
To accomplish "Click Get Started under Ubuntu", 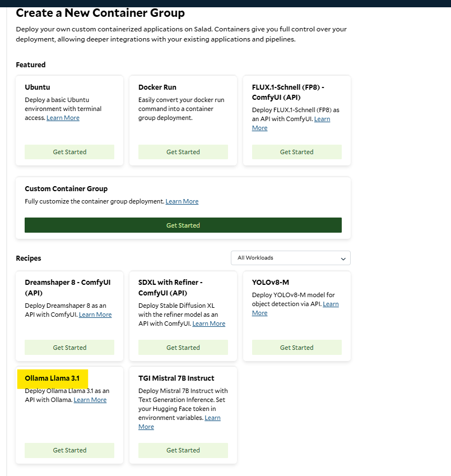I will [x=69, y=152].
